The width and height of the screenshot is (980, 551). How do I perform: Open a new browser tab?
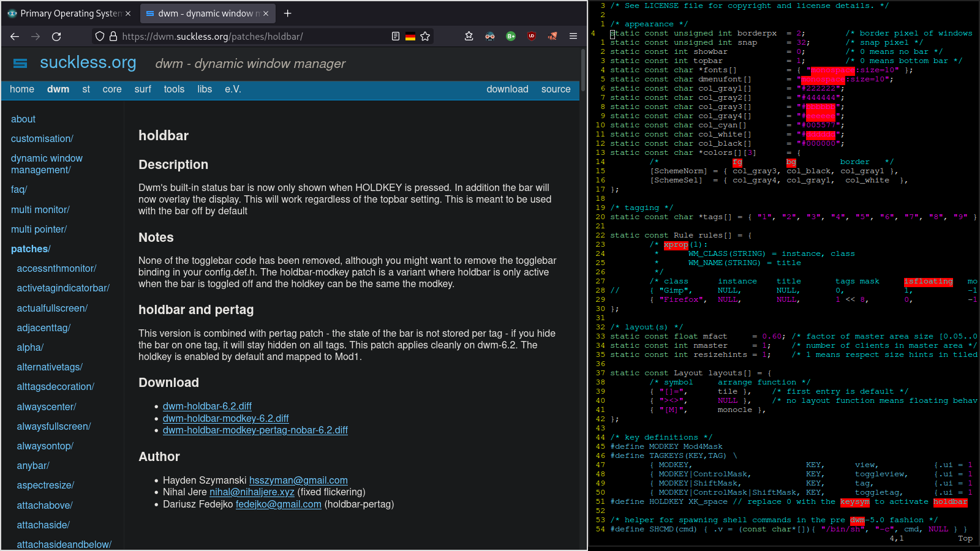288,13
